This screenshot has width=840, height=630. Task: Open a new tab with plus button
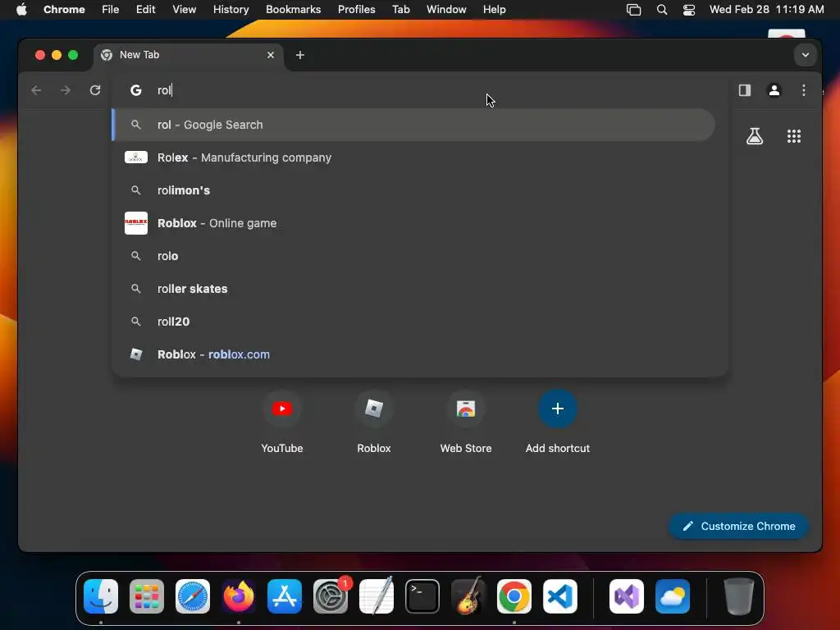click(300, 55)
